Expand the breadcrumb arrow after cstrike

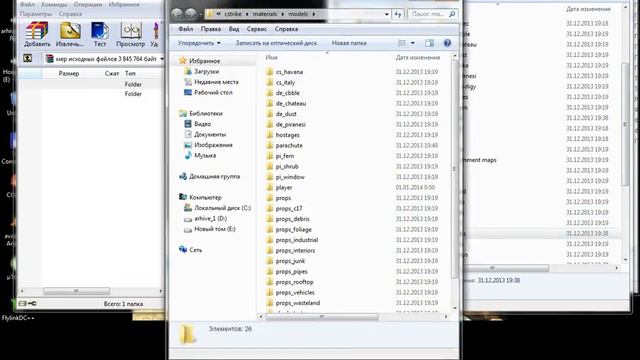[247, 14]
